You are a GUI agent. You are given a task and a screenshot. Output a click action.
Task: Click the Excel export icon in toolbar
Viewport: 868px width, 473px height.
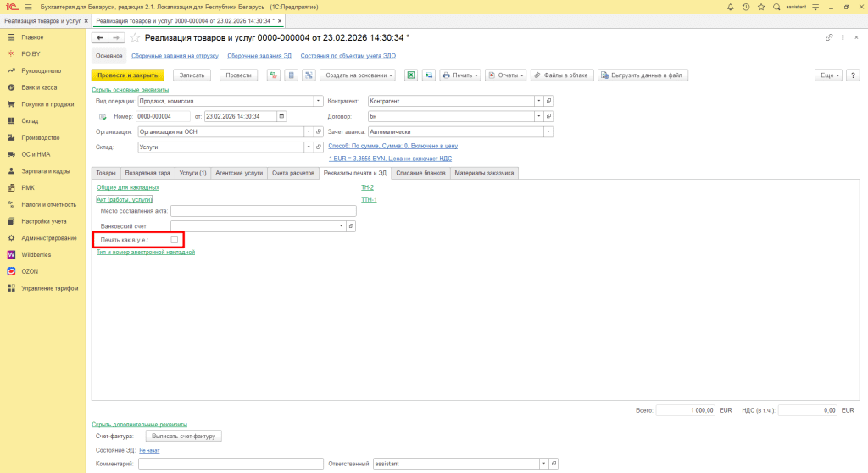pyautogui.click(x=410, y=75)
